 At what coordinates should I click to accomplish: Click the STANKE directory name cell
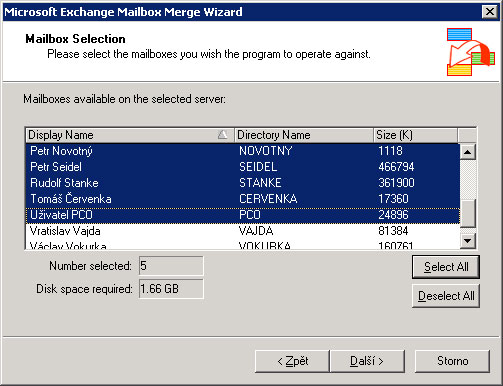click(260, 183)
